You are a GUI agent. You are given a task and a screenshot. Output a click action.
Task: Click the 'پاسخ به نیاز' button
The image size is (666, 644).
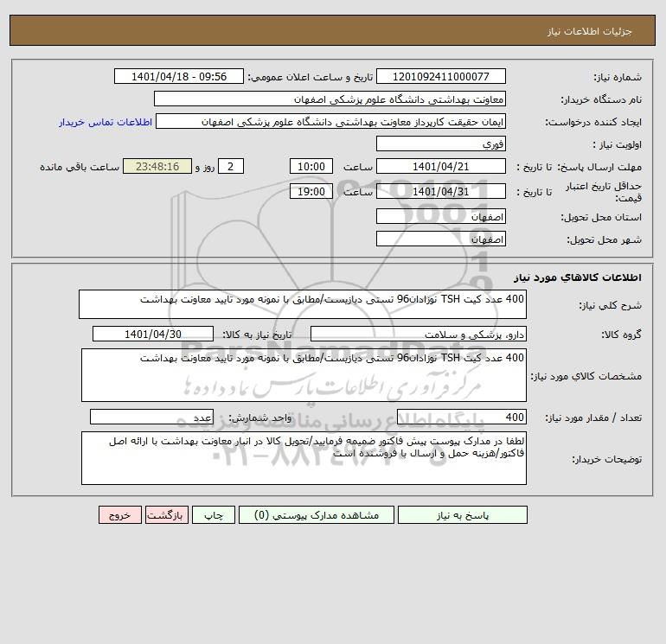[x=462, y=515]
